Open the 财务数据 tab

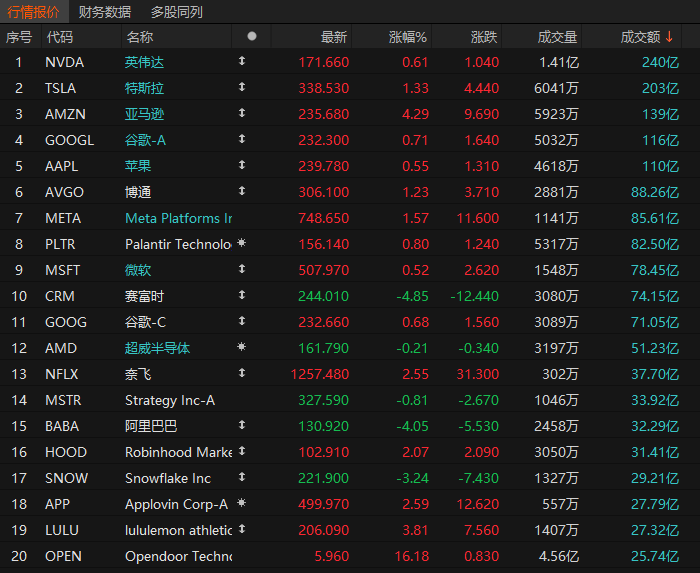pyautogui.click(x=105, y=12)
